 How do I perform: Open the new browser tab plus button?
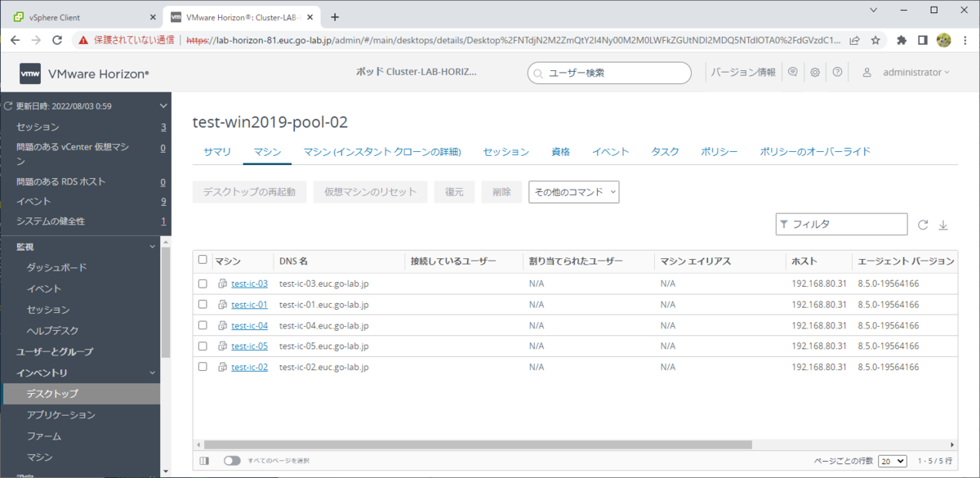click(x=335, y=17)
